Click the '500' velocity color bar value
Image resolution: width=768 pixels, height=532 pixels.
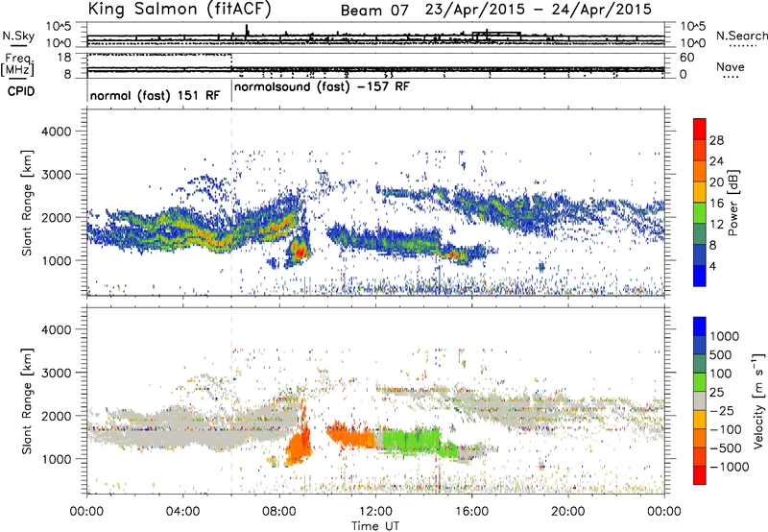[721, 355]
